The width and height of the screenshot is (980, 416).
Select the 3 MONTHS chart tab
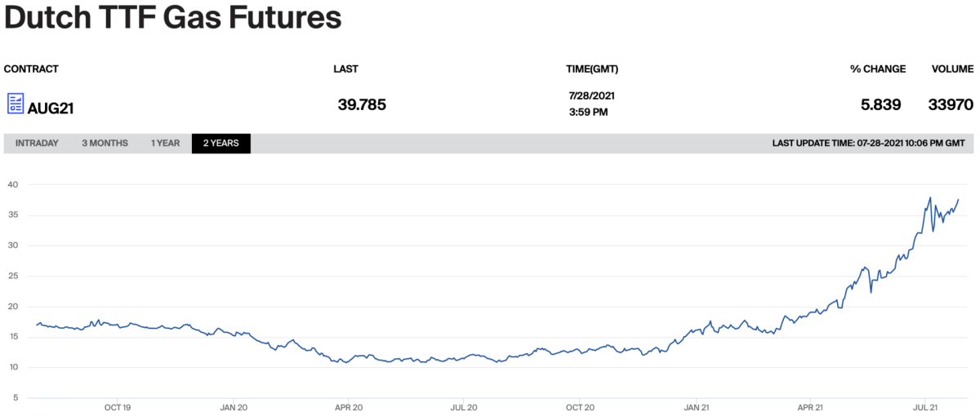click(x=105, y=144)
